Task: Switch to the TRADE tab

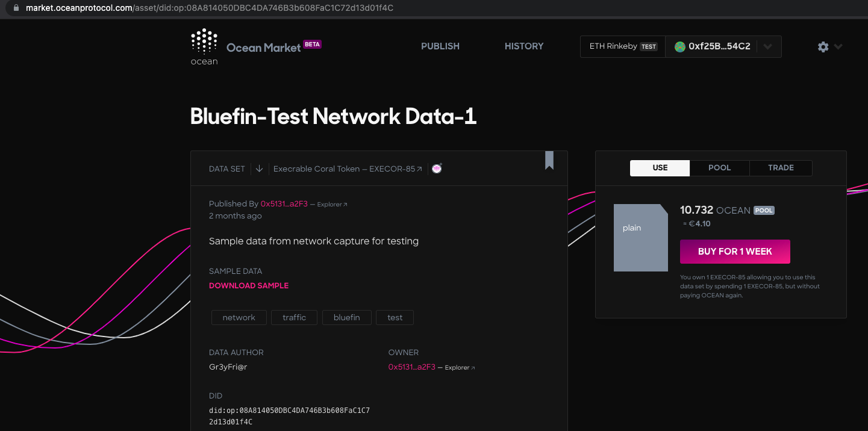Action: tap(781, 168)
